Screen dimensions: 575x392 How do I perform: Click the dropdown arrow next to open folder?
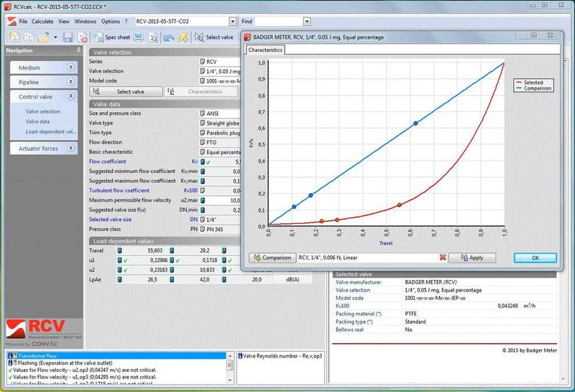pyautogui.click(x=55, y=37)
